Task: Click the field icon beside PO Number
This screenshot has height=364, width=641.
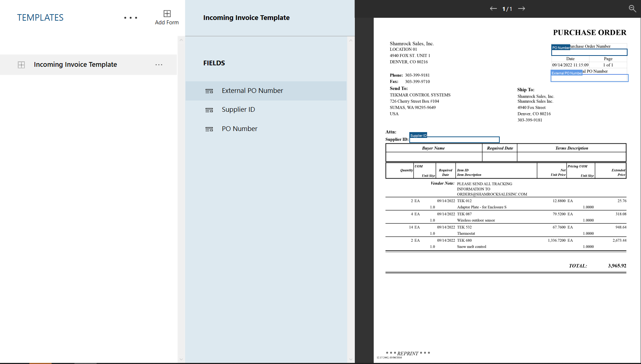Action: pos(209,129)
